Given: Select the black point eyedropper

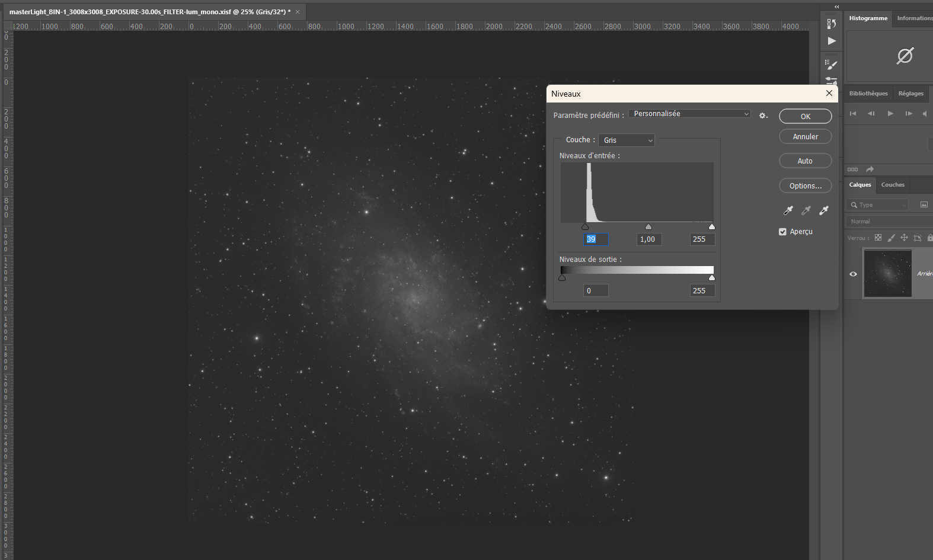Looking at the screenshot, I should (788, 210).
